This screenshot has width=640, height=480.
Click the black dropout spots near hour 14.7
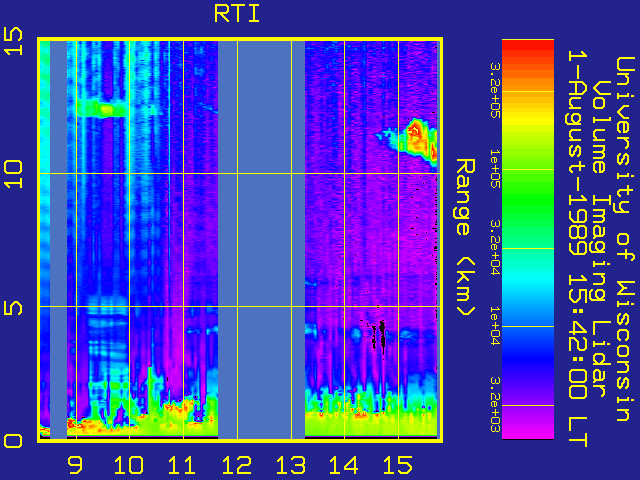(380, 335)
